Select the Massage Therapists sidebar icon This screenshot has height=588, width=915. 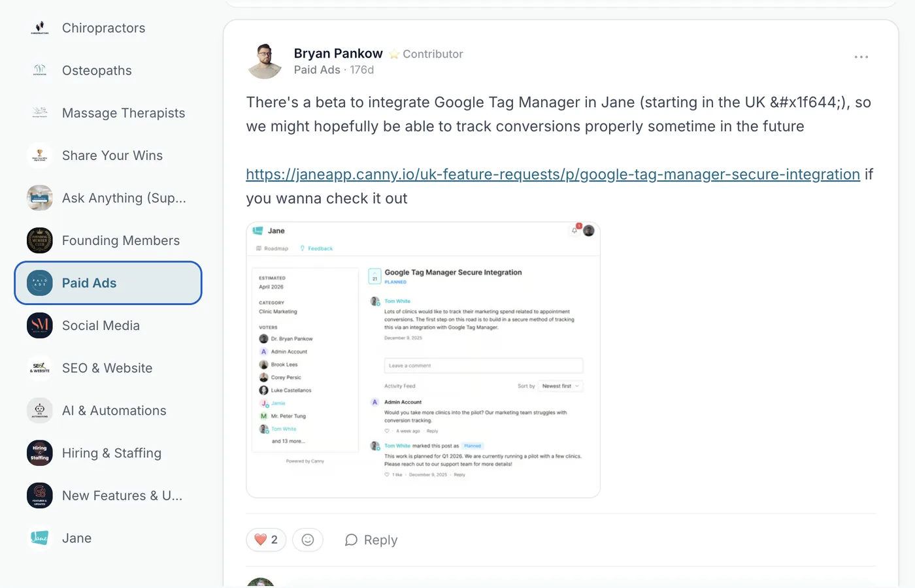click(39, 113)
